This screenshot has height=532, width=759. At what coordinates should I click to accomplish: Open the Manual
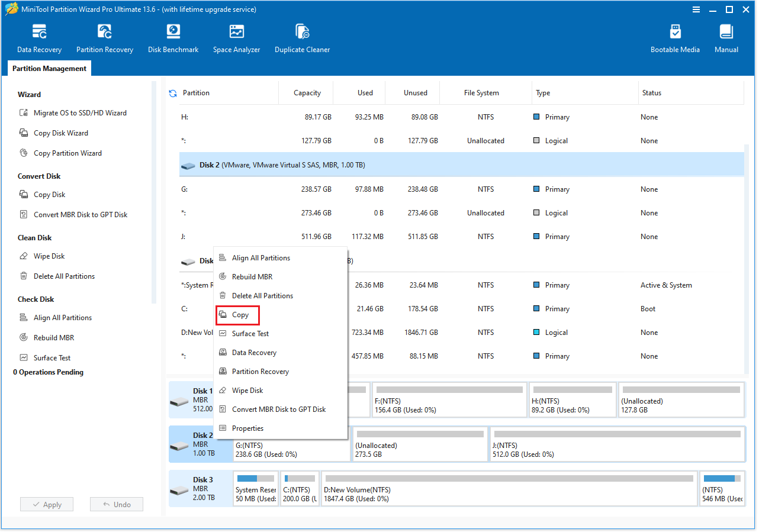coord(726,39)
